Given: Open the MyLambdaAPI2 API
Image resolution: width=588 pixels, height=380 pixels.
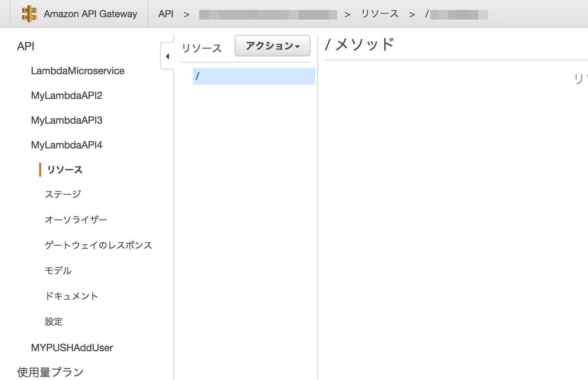Looking at the screenshot, I should [x=67, y=96].
